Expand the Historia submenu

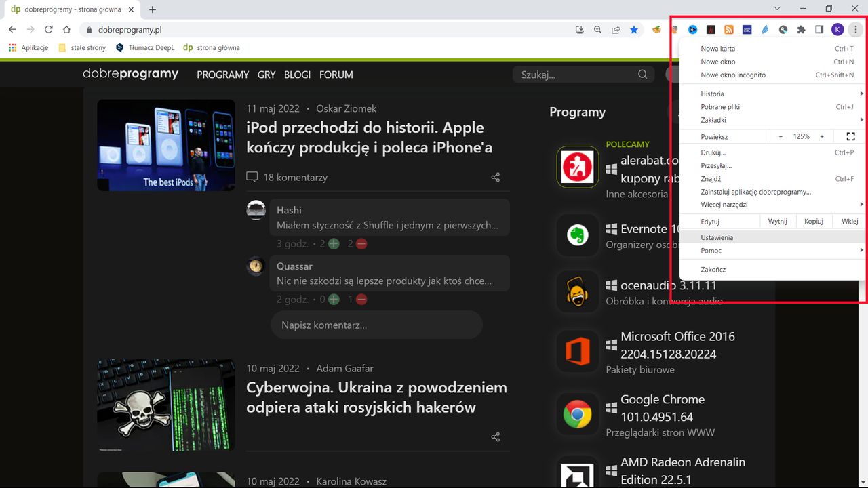[746, 94]
